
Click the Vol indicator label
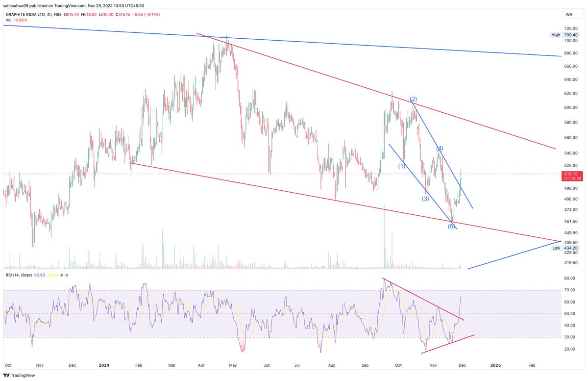[8, 21]
